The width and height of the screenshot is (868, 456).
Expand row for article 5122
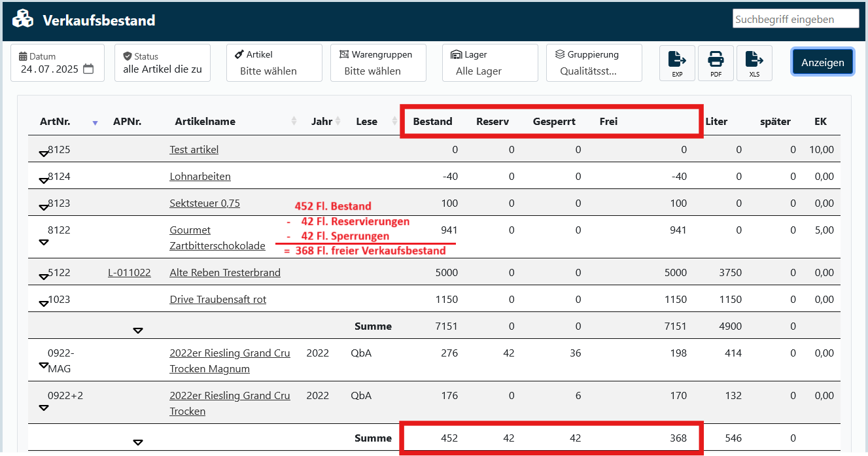[44, 277]
